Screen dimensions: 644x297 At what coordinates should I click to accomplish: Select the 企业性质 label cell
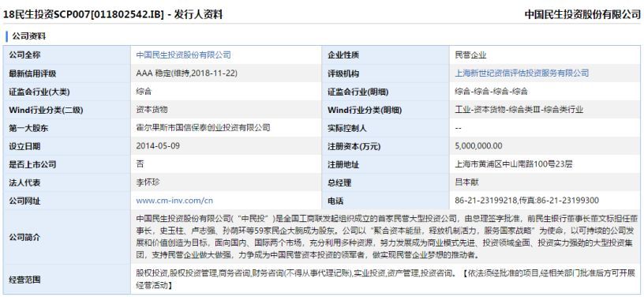pyautogui.click(x=386, y=55)
